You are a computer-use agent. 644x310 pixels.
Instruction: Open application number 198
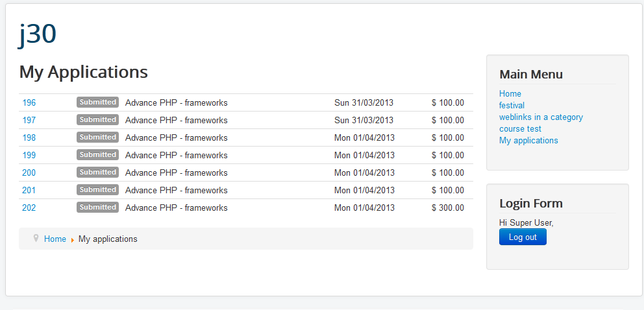pyautogui.click(x=29, y=137)
